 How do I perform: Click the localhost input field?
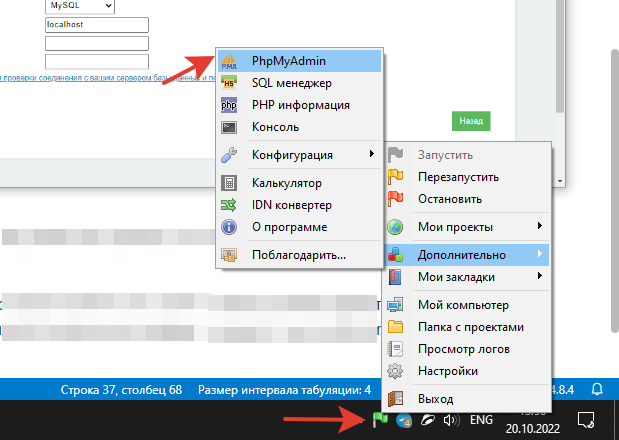click(97, 24)
